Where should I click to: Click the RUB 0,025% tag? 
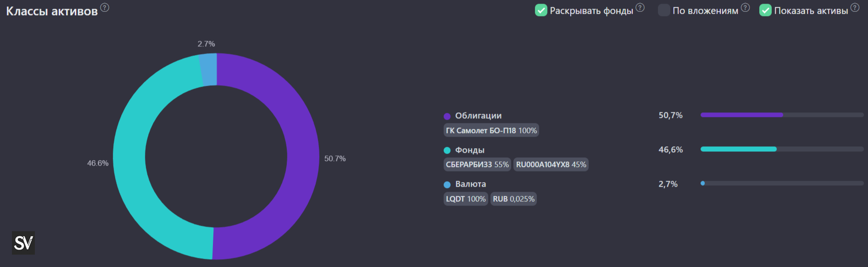point(513,199)
